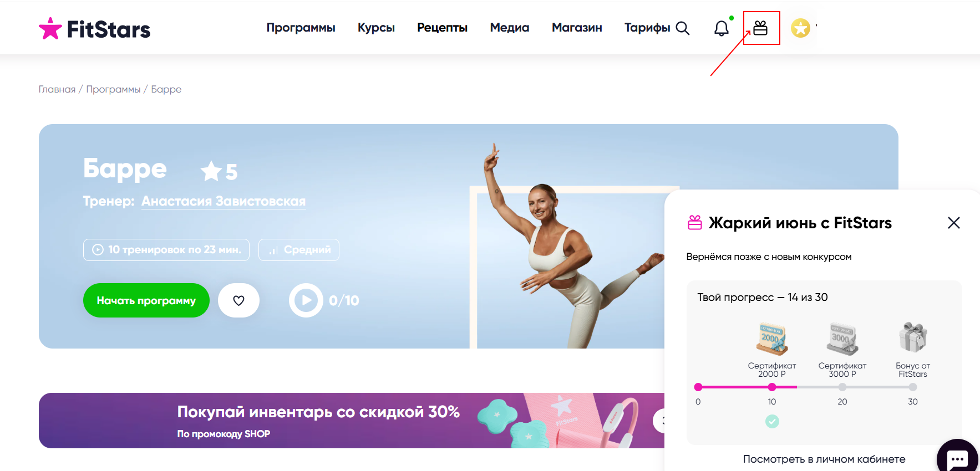Open the gift icon in header
980x471 pixels.
[x=760, y=28]
